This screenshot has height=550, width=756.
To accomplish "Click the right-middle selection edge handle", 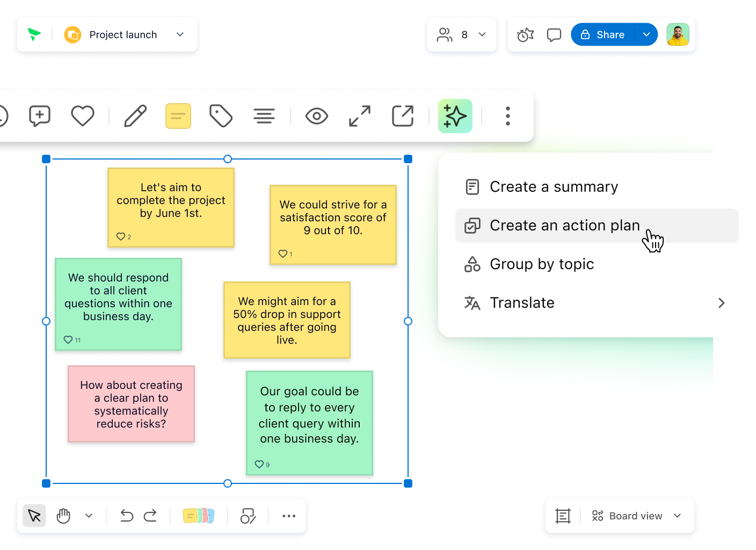I will [x=408, y=321].
